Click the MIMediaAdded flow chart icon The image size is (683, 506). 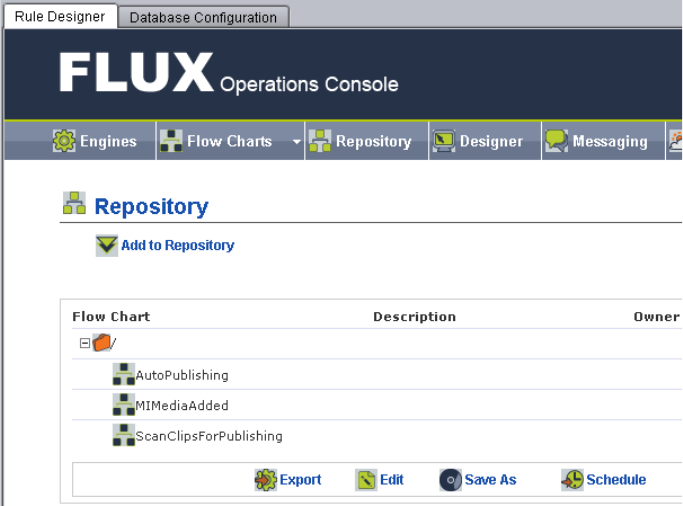(x=124, y=405)
